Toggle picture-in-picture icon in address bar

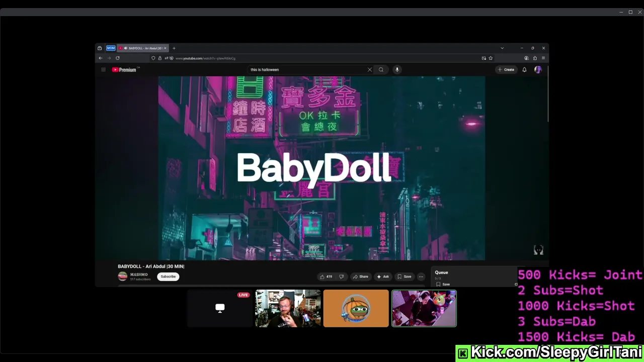pyautogui.click(x=484, y=58)
